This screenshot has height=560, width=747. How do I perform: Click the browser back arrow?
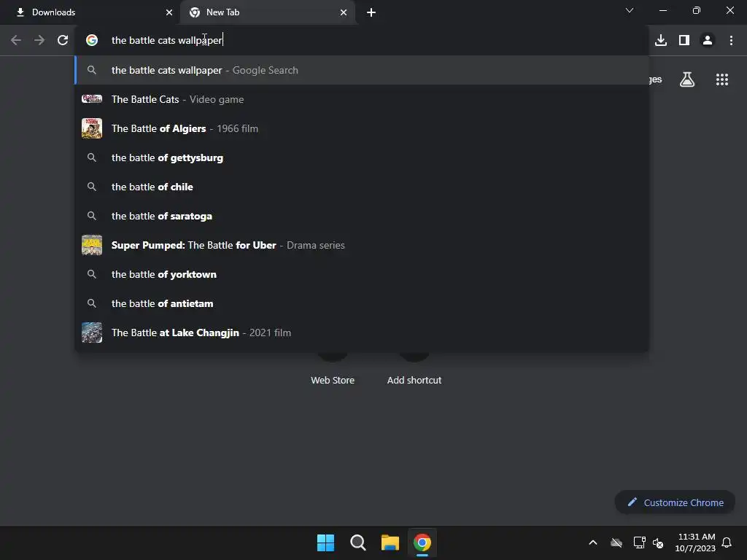(16, 40)
